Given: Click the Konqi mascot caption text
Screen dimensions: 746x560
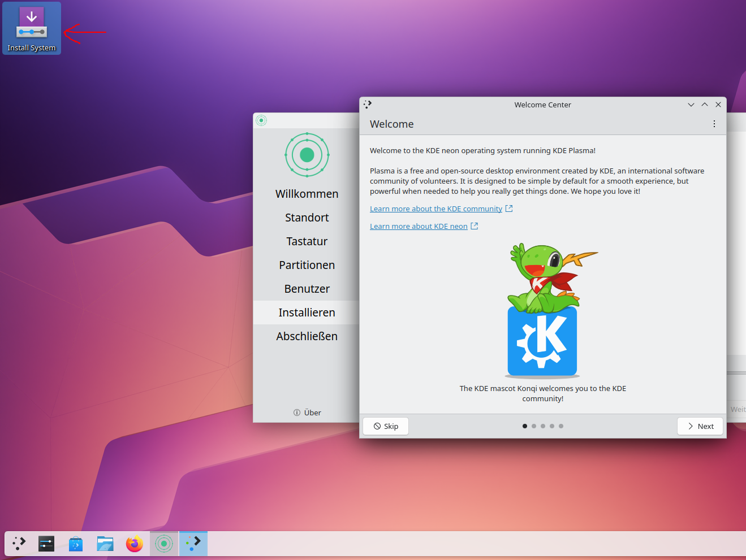Looking at the screenshot, I should (543, 393).
